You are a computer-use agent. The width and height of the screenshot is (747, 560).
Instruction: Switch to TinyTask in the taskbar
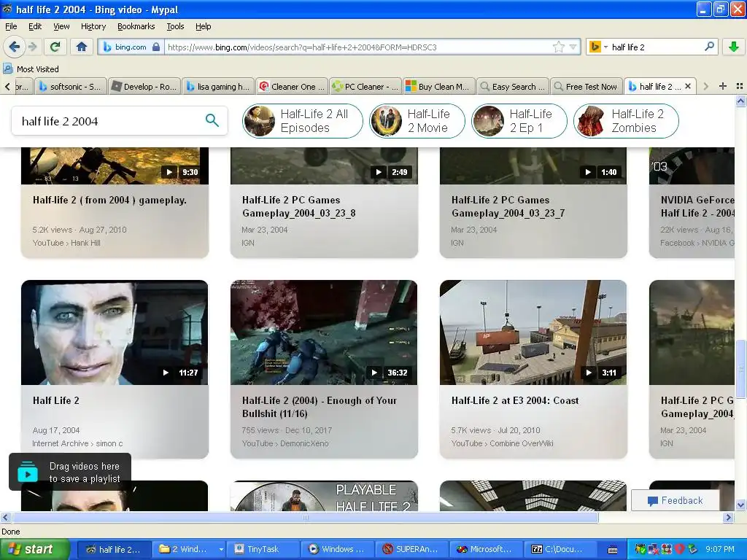click(x=263, y=549)
